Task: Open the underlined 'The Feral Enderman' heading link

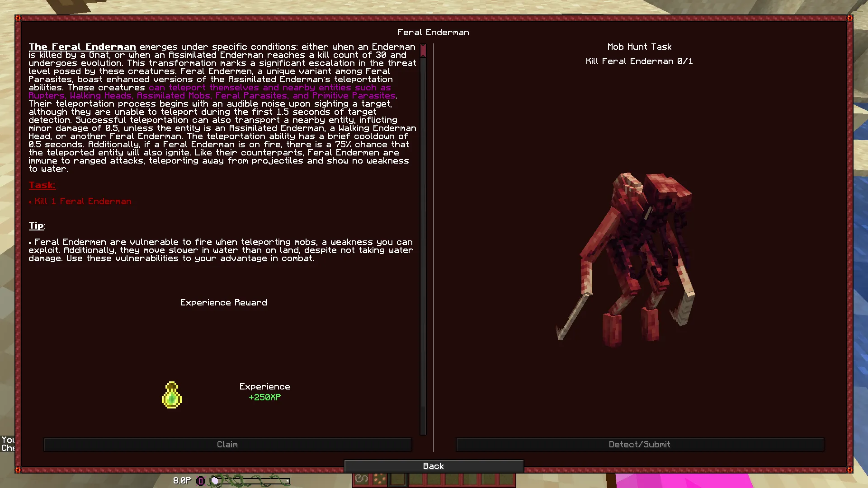Action: click(82, 47)
